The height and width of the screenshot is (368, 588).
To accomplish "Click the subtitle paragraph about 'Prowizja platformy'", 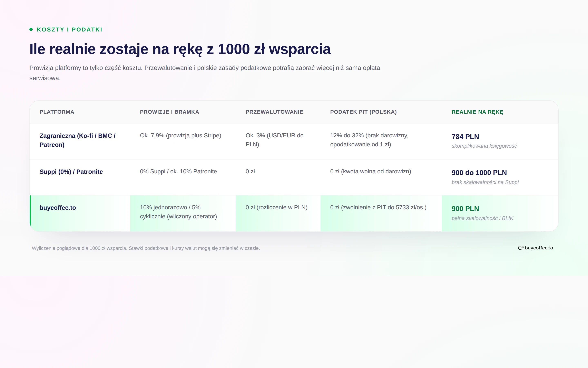I will 205,73.
